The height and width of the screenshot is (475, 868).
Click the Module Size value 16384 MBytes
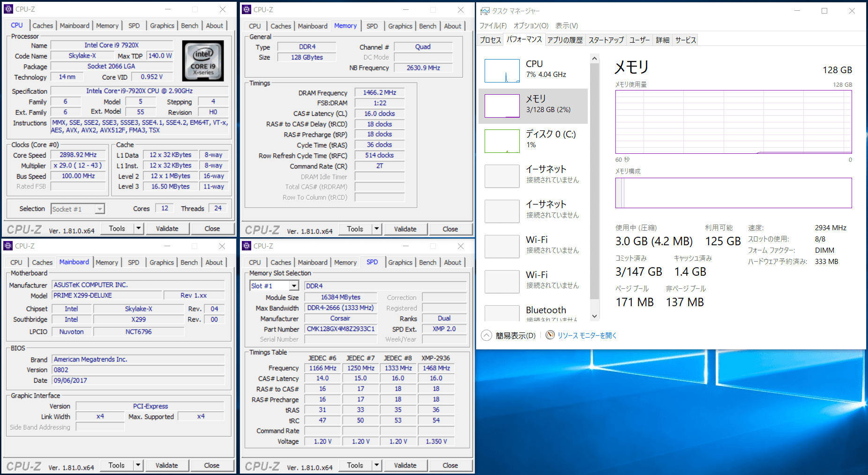coord(341,297)
